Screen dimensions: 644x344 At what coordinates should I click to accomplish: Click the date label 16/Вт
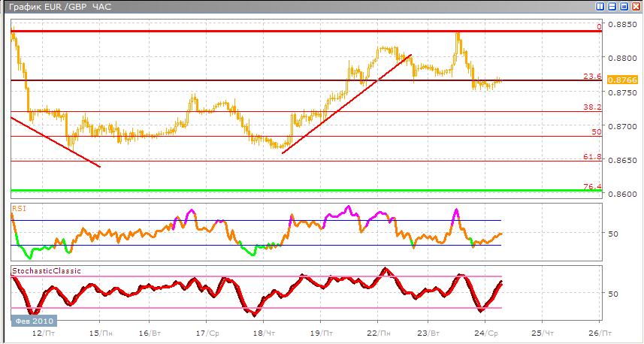point(149,332)
